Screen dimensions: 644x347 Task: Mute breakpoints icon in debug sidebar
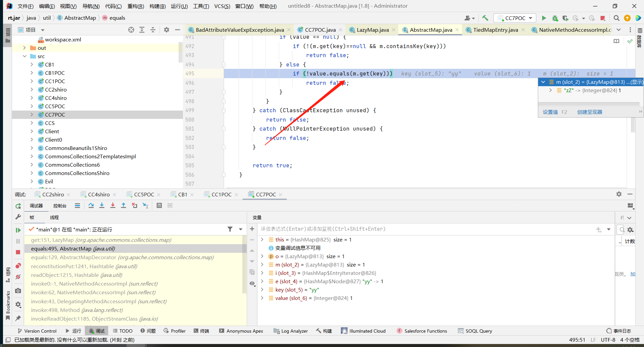pyautogui.click(x=18, y=277)
